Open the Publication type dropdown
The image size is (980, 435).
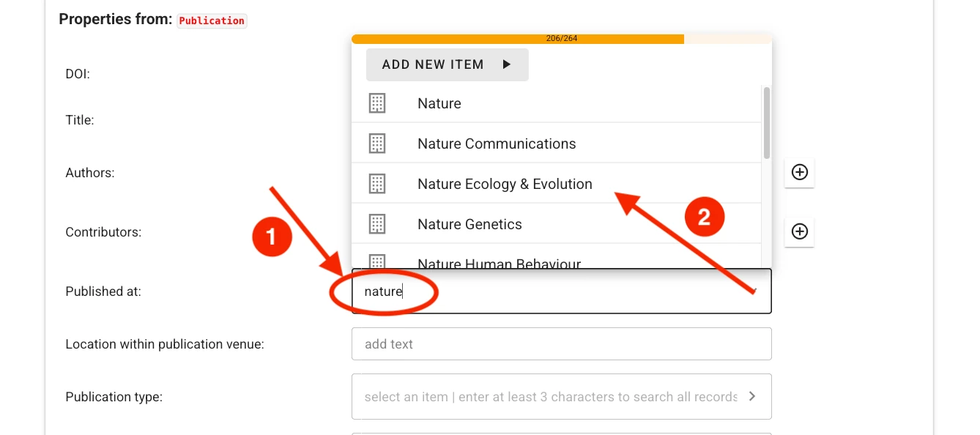[x=561, y=396]
